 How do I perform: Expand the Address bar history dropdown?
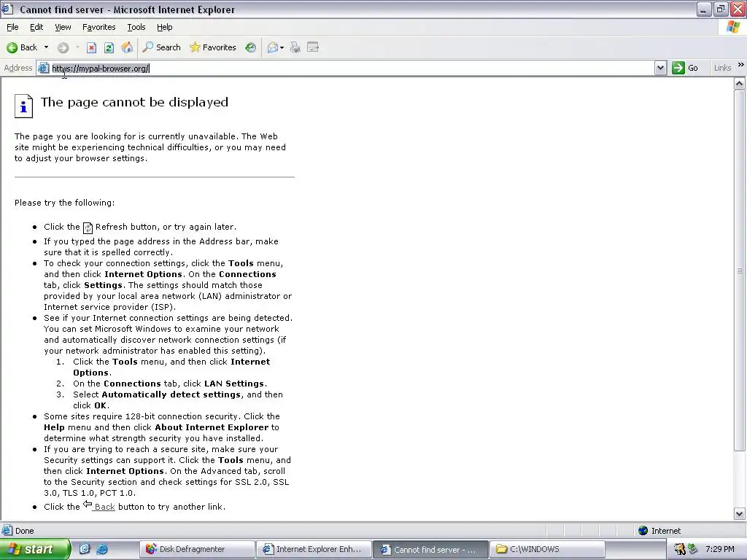pyautogui.click(x=660, y=68)
